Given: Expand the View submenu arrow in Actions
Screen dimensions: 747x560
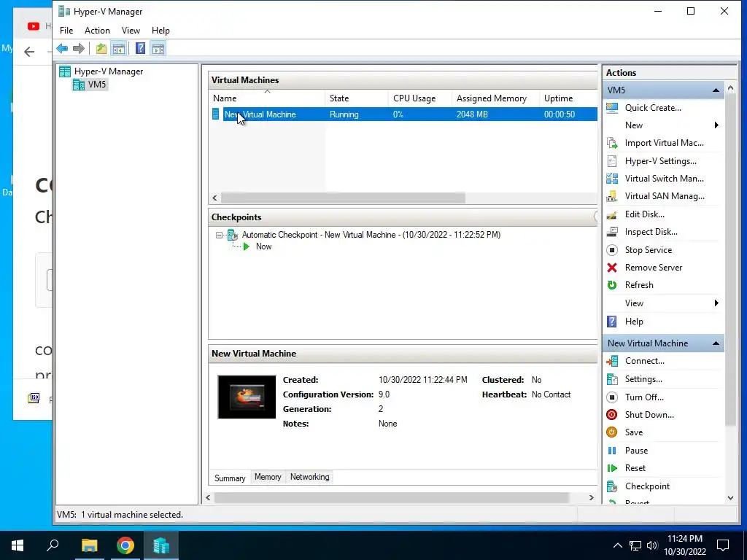Looking at the screenshot, I should 716,303.
